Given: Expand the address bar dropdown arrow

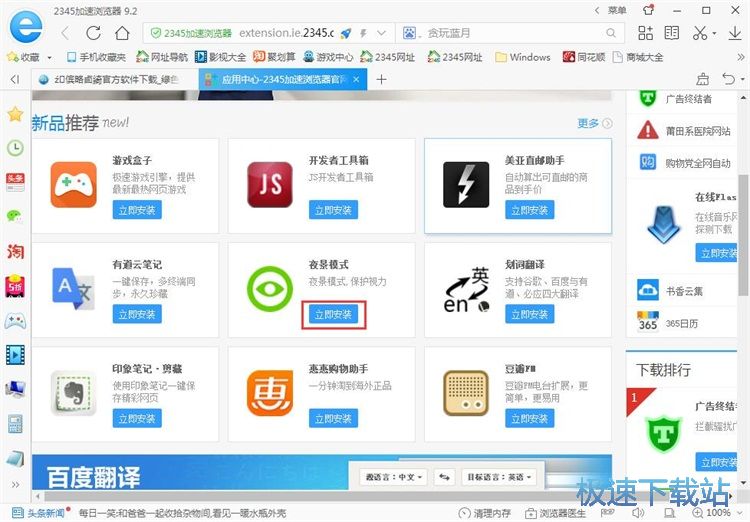Looking at the screenshot, I should [381, 33].
